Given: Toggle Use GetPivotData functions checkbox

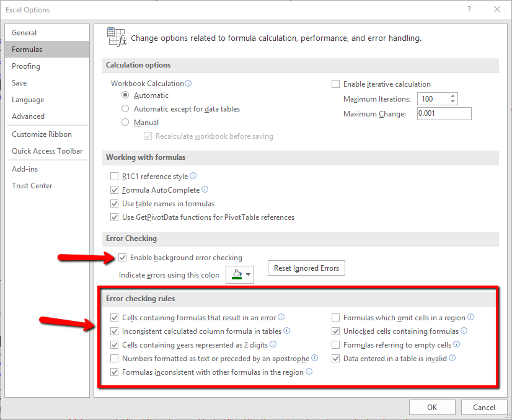Looking at the screenshot, I should (x=114, y=217).
